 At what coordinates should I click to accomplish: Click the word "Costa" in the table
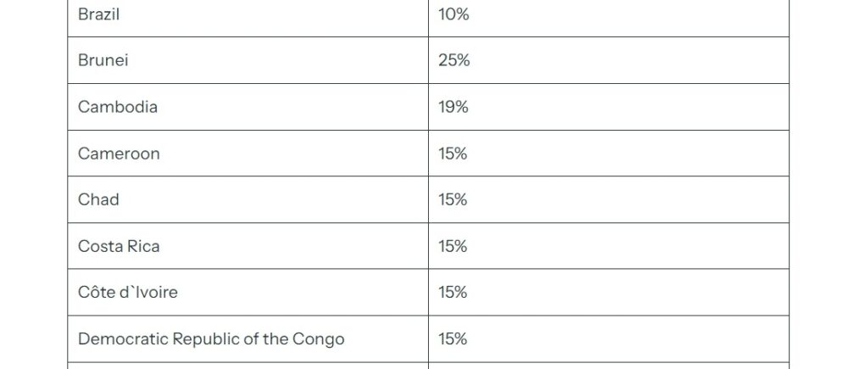pyautogui.click(x=99, y=246)
